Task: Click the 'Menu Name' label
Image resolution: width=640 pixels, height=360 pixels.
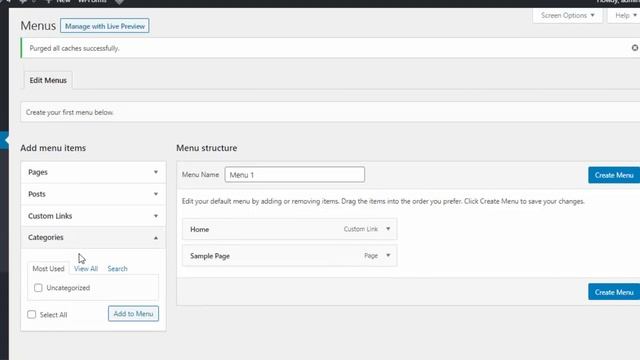Action: tap(200, 175)
